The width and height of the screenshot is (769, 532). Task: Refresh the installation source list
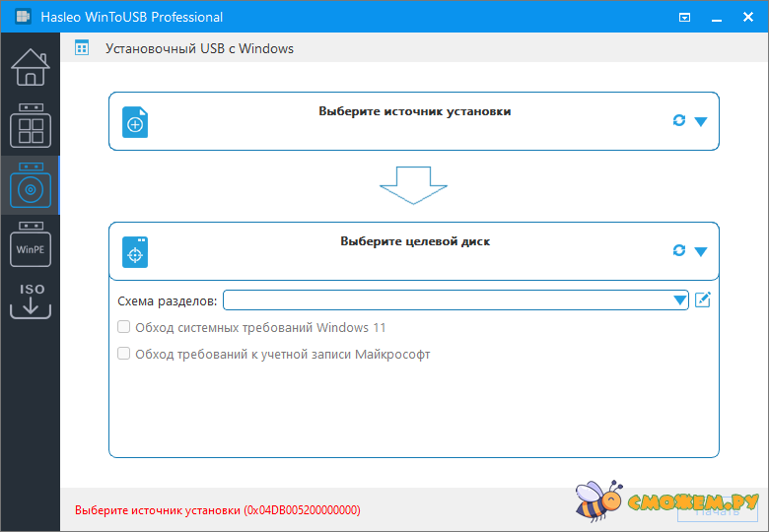pyautogui.click(x=678, y=120)
